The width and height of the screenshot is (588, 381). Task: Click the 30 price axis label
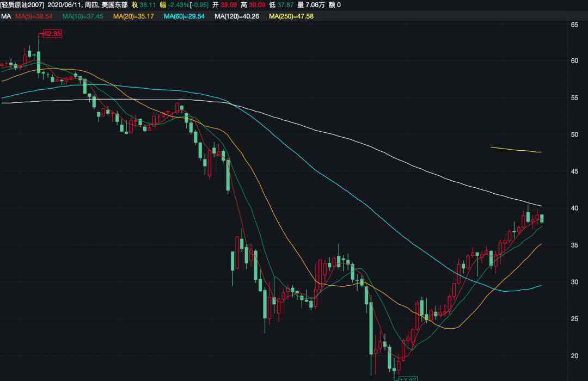574,282
